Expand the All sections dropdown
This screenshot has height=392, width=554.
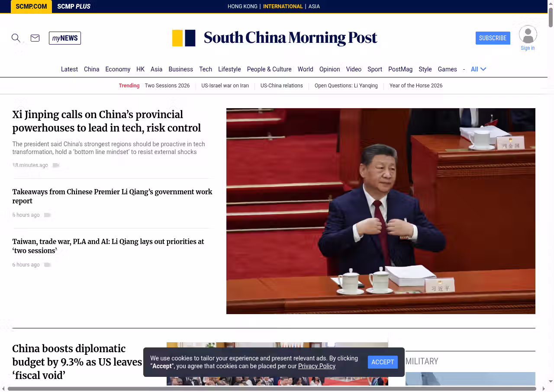(478, 69)
